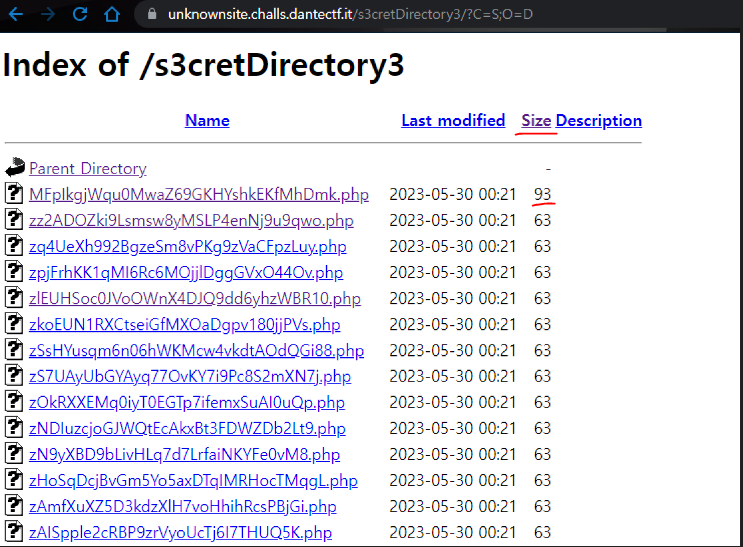This screenshot has height=547, width=743.
Task: Click the Parent Directory back-arrow icon
Action: [x=15, y=167]
